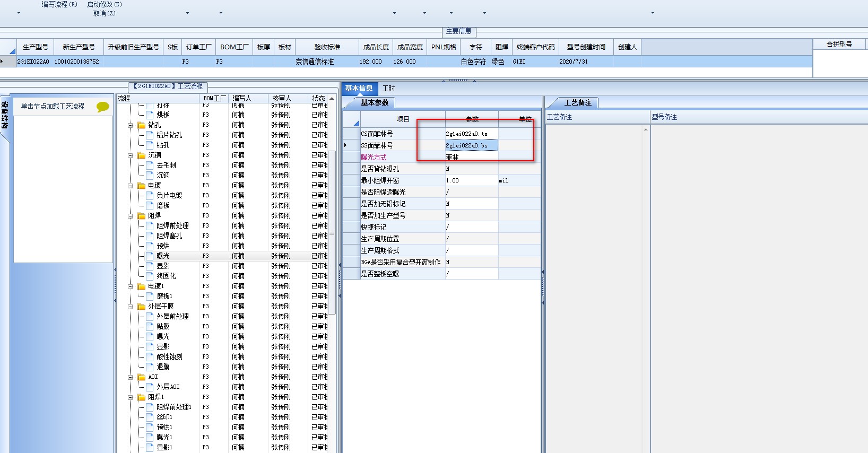This screenshot has width=868, height=453.
Task: Click the 阻焊1 folder icon
Action: (x=141, y=397)
